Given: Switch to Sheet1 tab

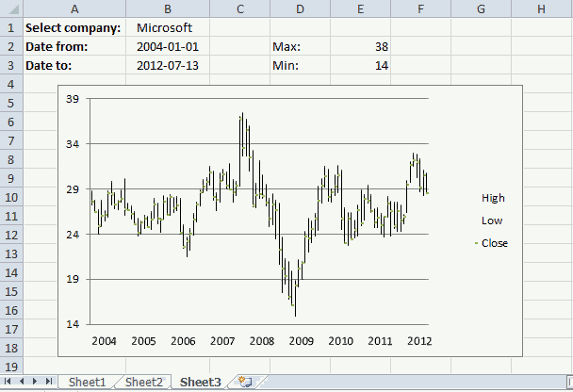Looking at the screenshot, I should [87, 383].
